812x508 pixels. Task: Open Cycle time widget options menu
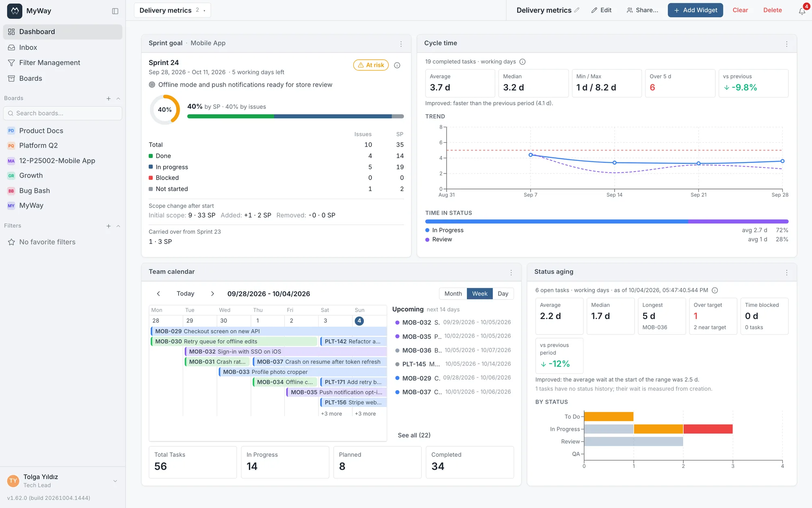[787, 44]
